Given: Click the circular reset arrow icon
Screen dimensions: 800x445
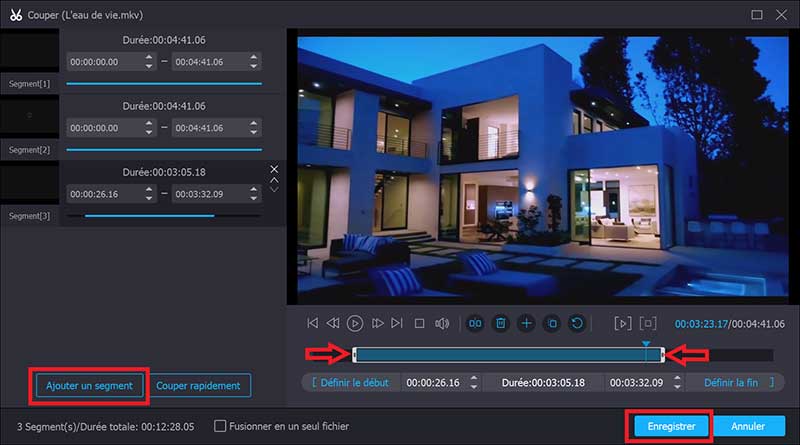Looking at the screenshot, I should click(x=576, y=323).
